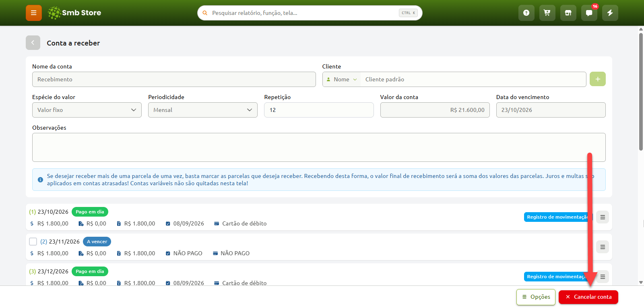Click the Cancelar conta button

[588, 297]
